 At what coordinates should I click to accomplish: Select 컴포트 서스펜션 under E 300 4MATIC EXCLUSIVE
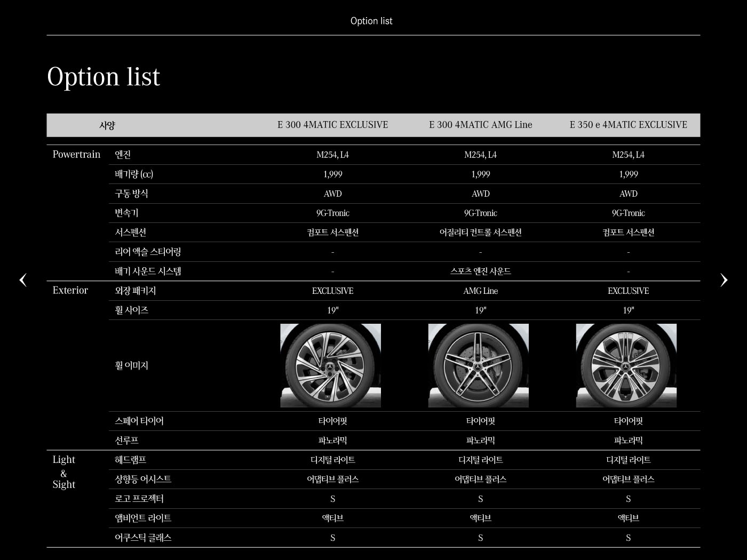(333, 233)
